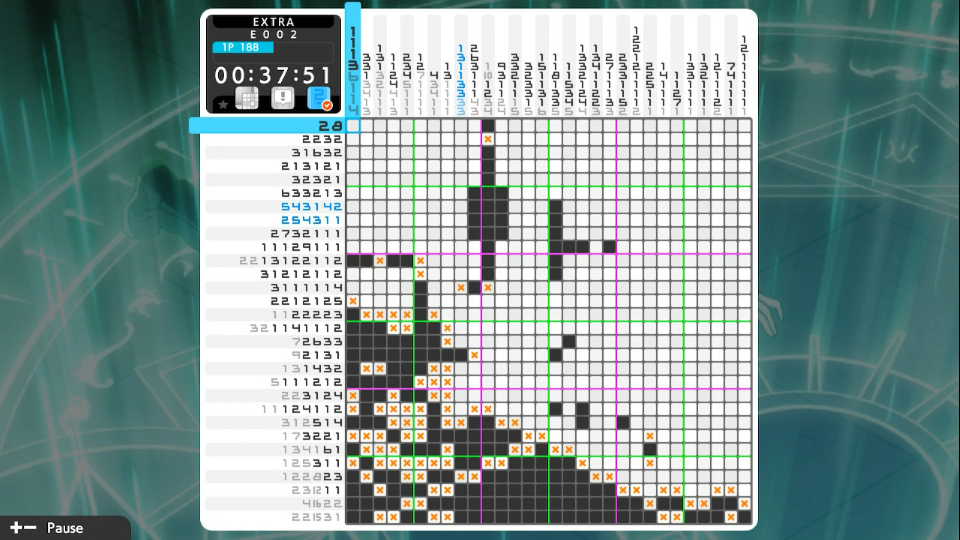Toggle the blue number autocorrect icon

pos(319,99)
